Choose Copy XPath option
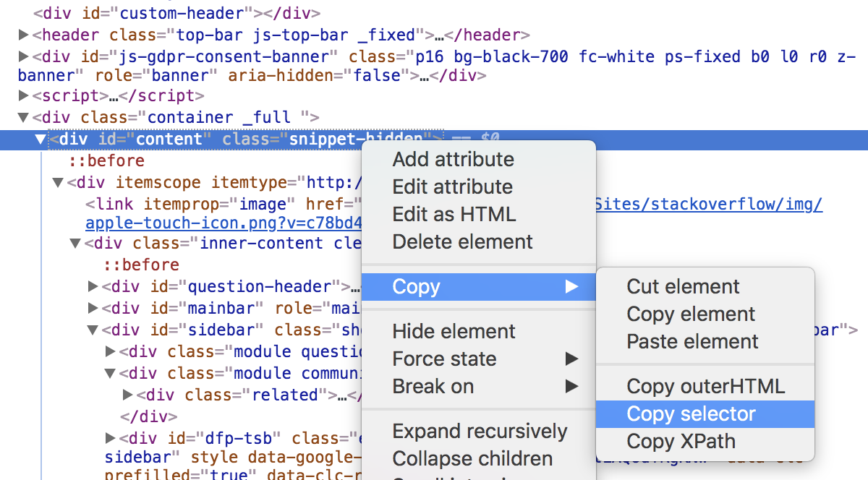The width and height of the screenshot is (868, 480). click(x=681, y=442)
